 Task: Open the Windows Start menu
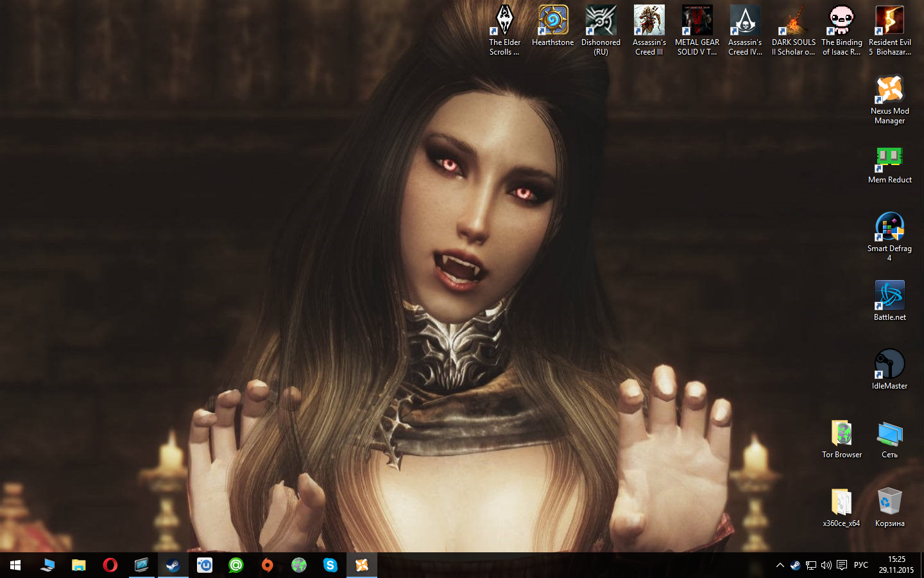(x=15, y=565)
